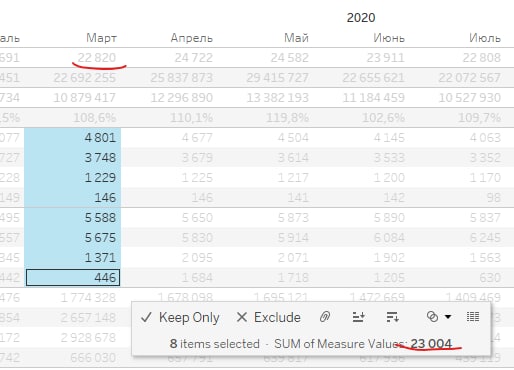
Task: Click the Июнь cell 4 145
Action: click(x=389, y=138)
